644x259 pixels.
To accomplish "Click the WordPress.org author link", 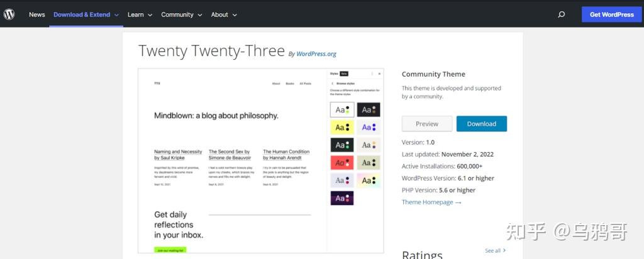I will [x=316, y=54].
